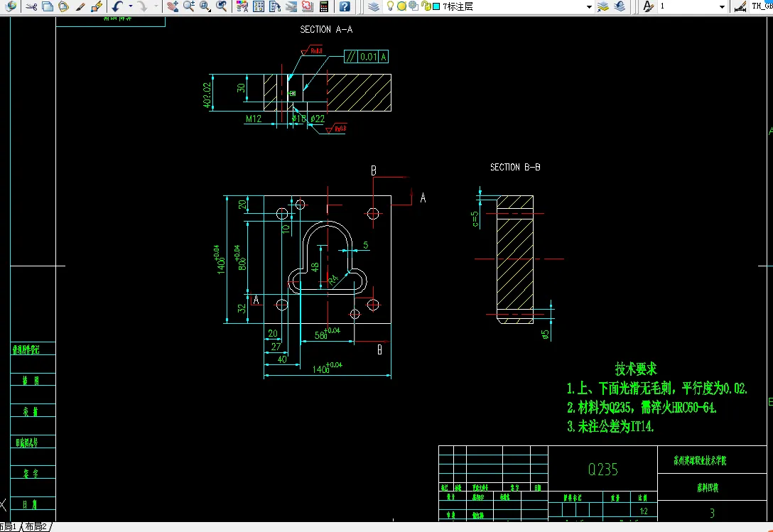Click the Zoom Window icon

(x=205, y=6)
